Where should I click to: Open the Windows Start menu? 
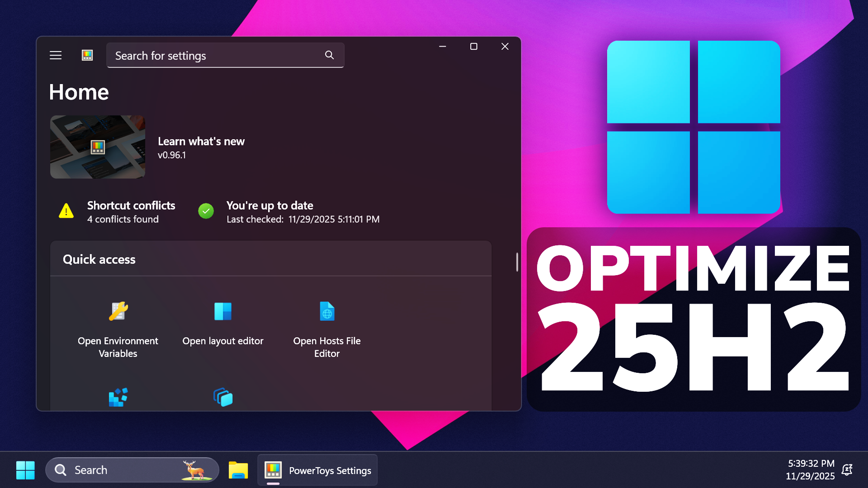25,470
